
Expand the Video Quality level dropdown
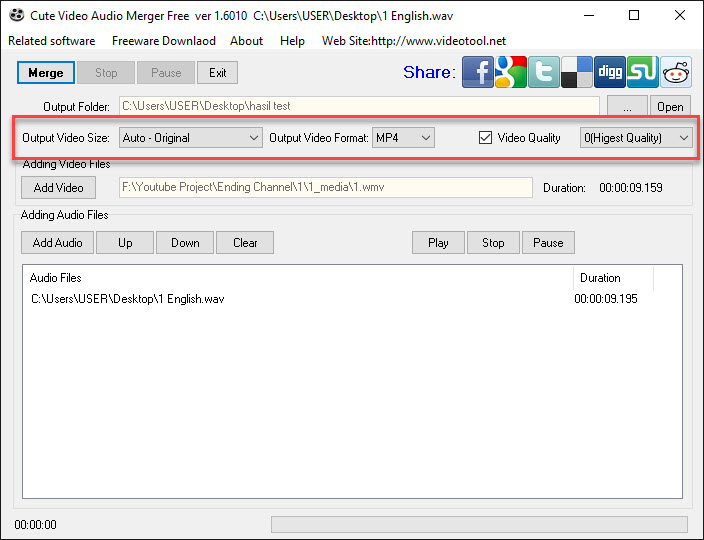pos(636,138)
